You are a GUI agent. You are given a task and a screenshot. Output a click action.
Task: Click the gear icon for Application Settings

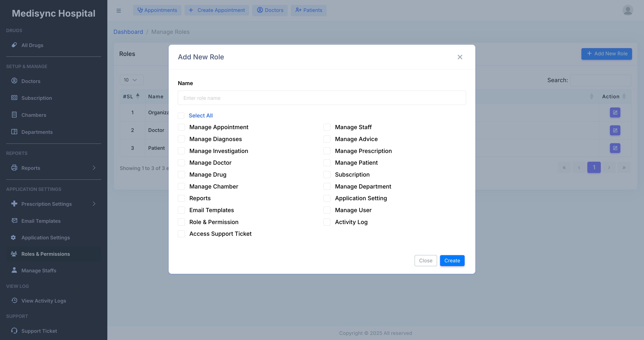pyautogui.click(x=13, y=238)
